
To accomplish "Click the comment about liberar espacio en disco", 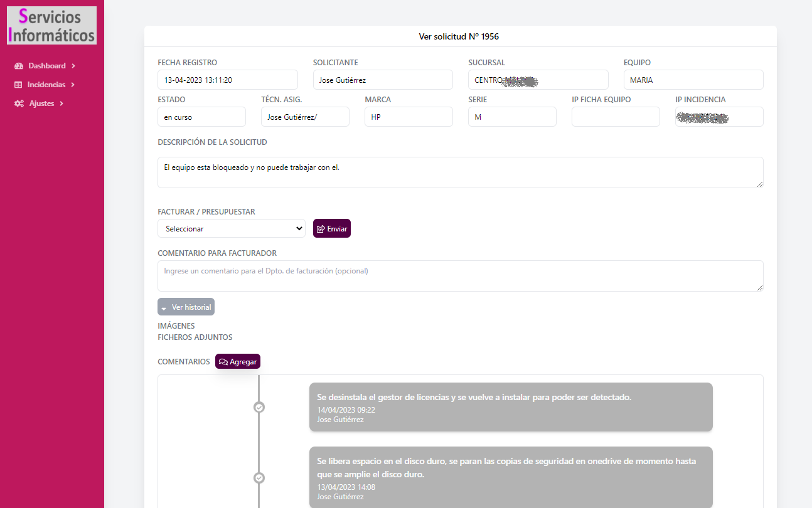I will pos(511,477).
